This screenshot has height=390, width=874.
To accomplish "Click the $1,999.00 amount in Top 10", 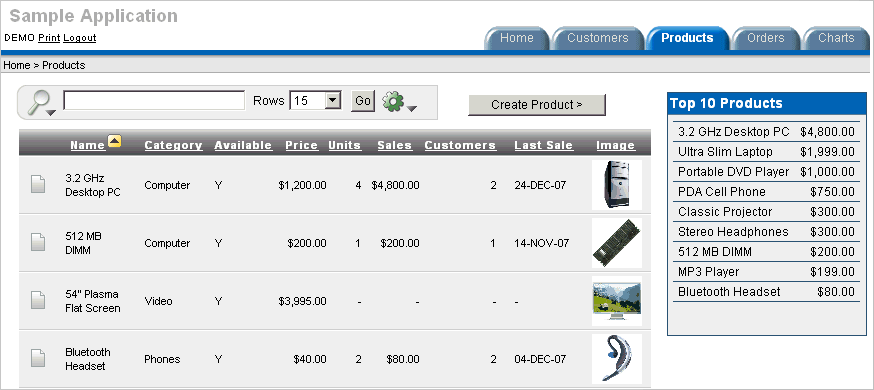I will click(827, 152).
